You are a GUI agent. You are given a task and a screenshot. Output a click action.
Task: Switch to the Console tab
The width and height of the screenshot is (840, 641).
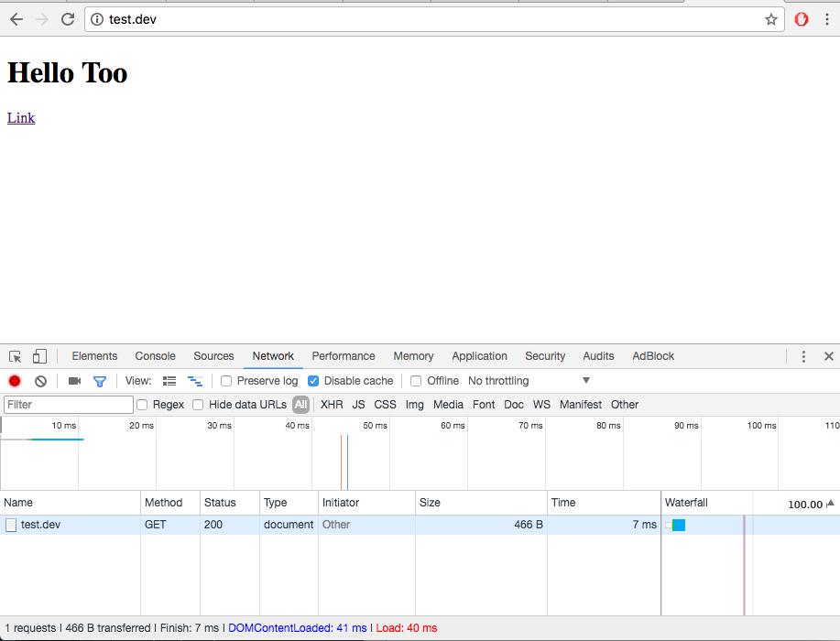pos(156,356)
